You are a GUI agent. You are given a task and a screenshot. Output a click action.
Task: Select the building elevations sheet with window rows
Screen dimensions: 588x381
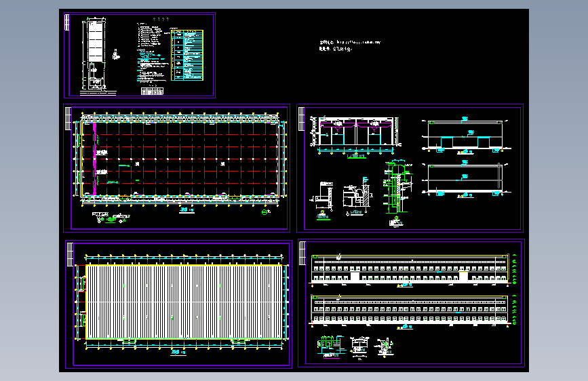pyautogui.click(x=411, y=302)
